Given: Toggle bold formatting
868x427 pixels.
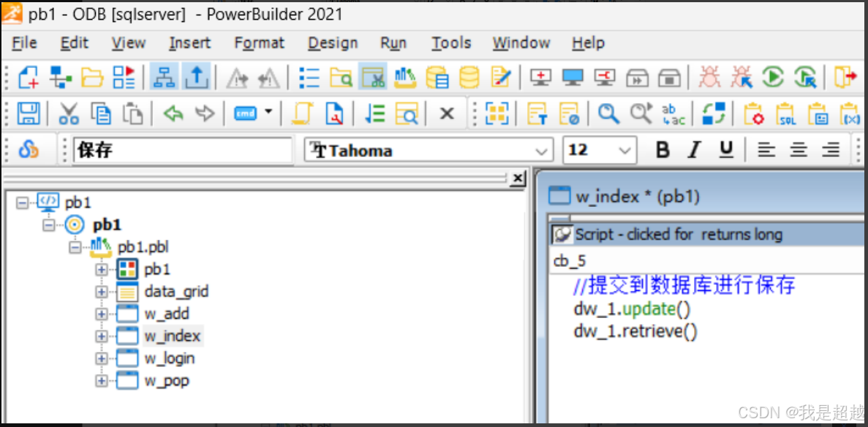Looking at the screenshot, I should click(663, 150).
